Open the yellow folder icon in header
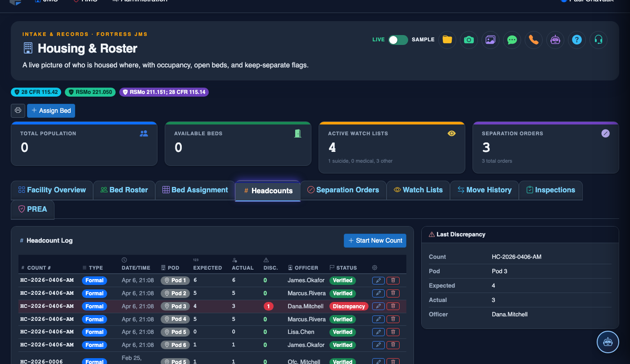630x364 pixels. (x=447, y=40)
